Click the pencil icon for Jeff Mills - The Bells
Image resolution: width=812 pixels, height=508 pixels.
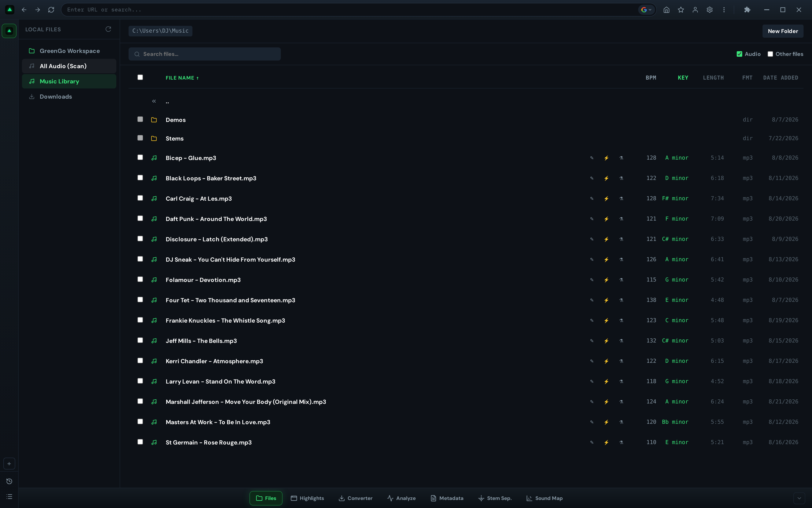[x=592, y=341]
